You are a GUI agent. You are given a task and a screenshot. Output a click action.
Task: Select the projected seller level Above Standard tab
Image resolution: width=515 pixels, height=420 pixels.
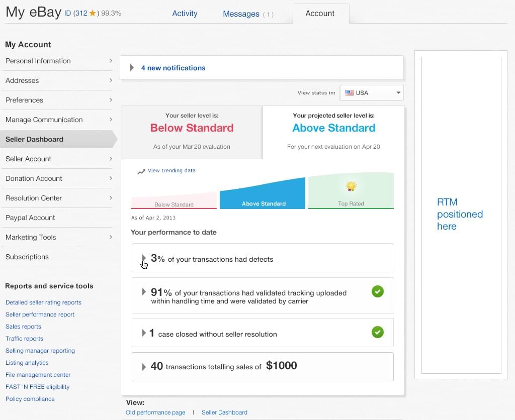[x=334, y=133]
